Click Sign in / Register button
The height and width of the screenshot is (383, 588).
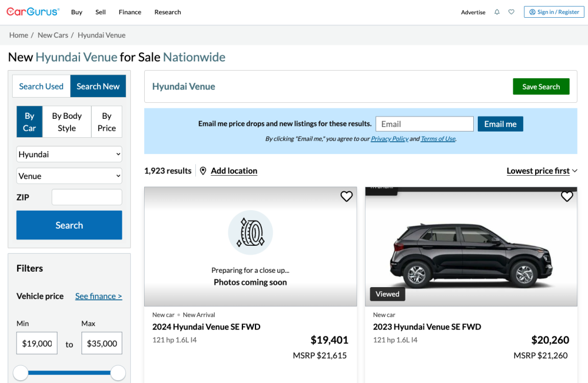(x=554, y=12)
